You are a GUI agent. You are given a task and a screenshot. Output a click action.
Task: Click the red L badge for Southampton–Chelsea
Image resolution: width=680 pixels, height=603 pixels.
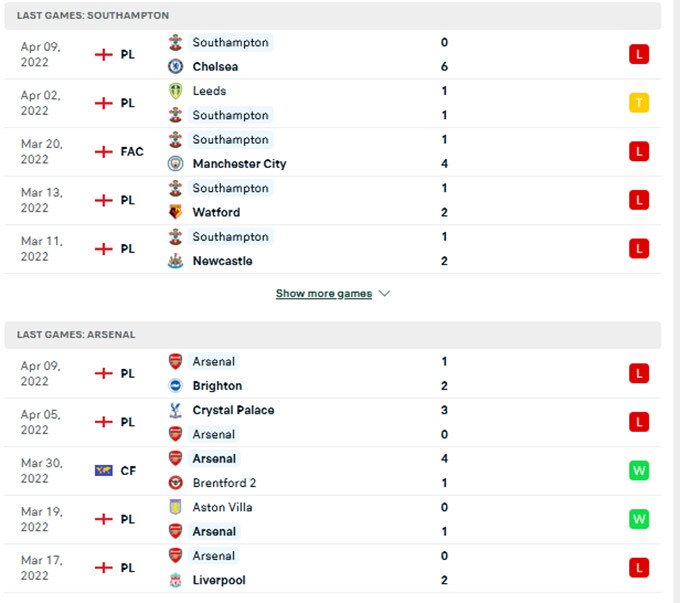(639, 55)
